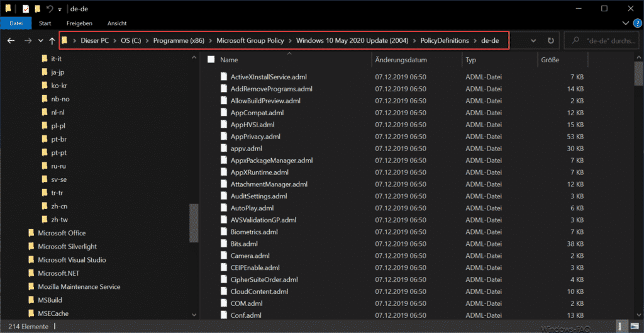Click the navigation pane scroll up arrow
This screenshot has height=333, width=644.
tap(194, 58)
